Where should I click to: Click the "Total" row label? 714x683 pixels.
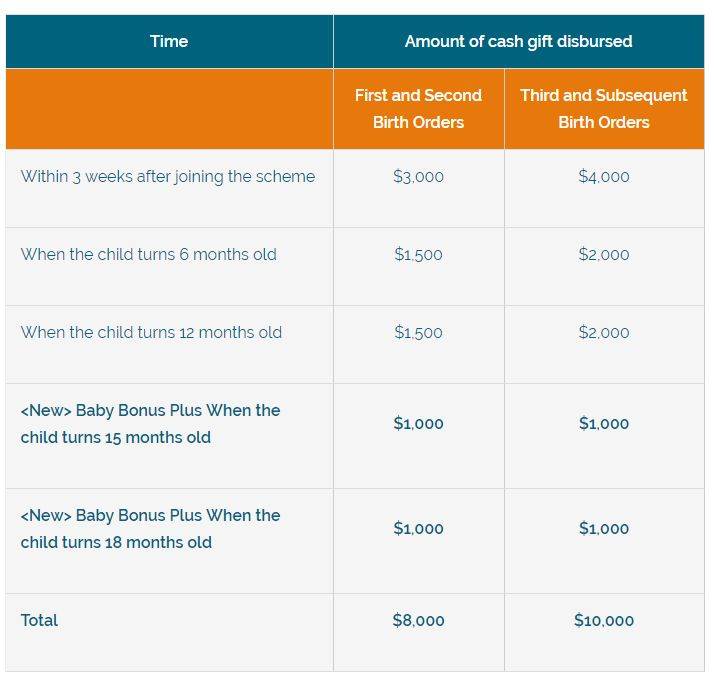pyautogui.click(x=40, y=620)
